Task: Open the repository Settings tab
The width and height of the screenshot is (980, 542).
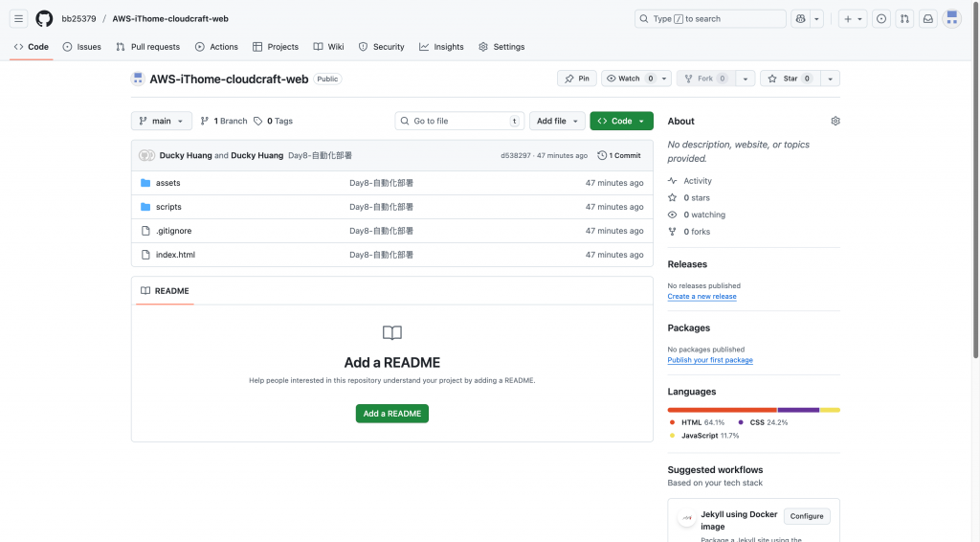Action: pos(501,47)
